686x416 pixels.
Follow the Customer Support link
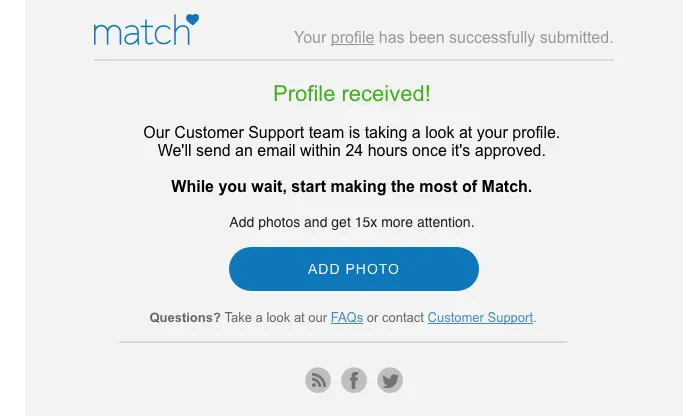pyautogui.click(x=480, y=318)
